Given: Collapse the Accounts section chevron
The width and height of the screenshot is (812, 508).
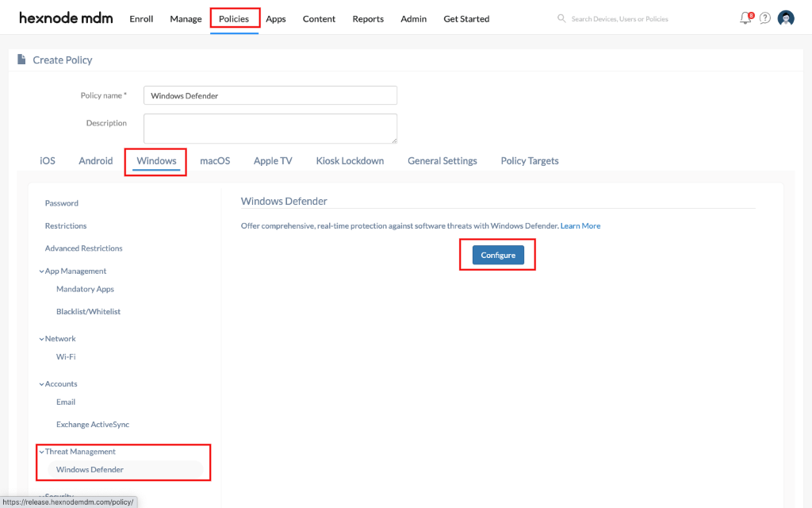Looking at the screenshot, I should 41,384.
